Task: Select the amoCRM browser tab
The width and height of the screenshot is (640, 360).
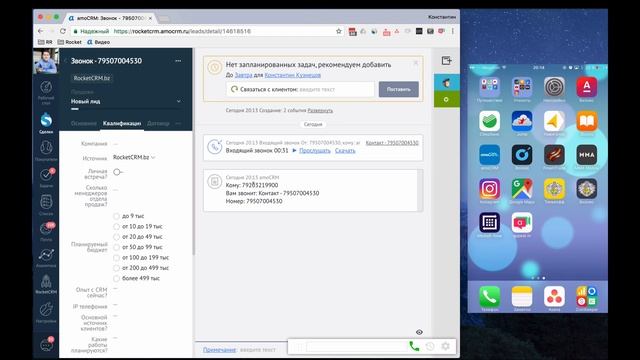Action: click(110, 18)
